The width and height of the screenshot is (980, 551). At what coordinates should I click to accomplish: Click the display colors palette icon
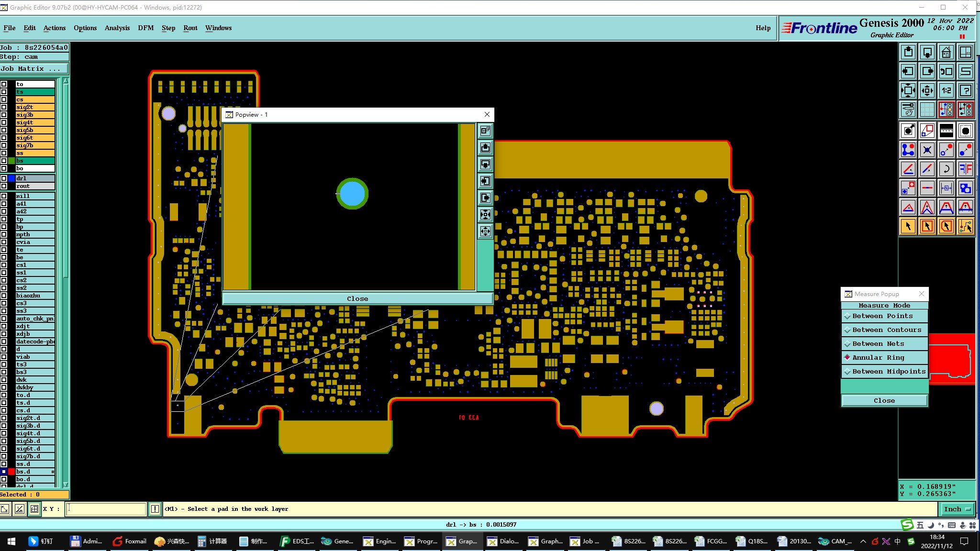click(x=908, y=110)
